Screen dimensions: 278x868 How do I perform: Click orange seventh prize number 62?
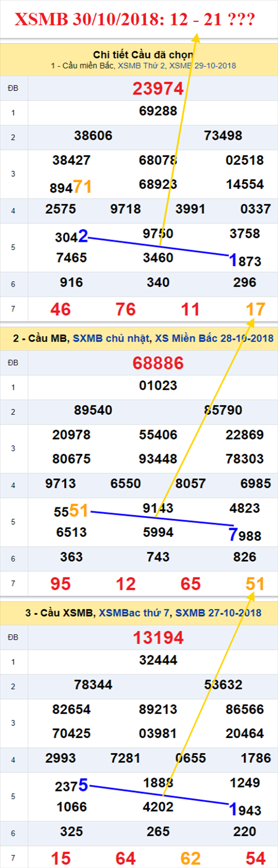click(191, 858)
